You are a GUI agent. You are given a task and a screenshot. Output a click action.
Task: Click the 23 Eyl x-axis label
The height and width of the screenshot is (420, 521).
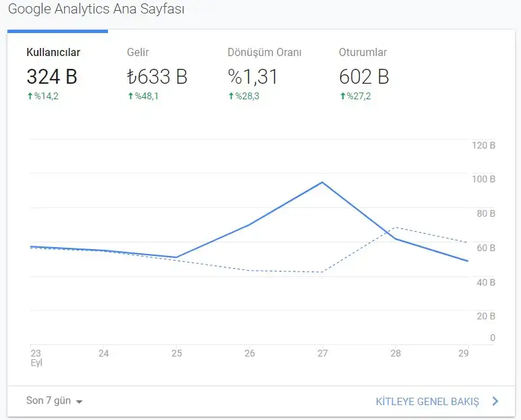click(36, 358)
